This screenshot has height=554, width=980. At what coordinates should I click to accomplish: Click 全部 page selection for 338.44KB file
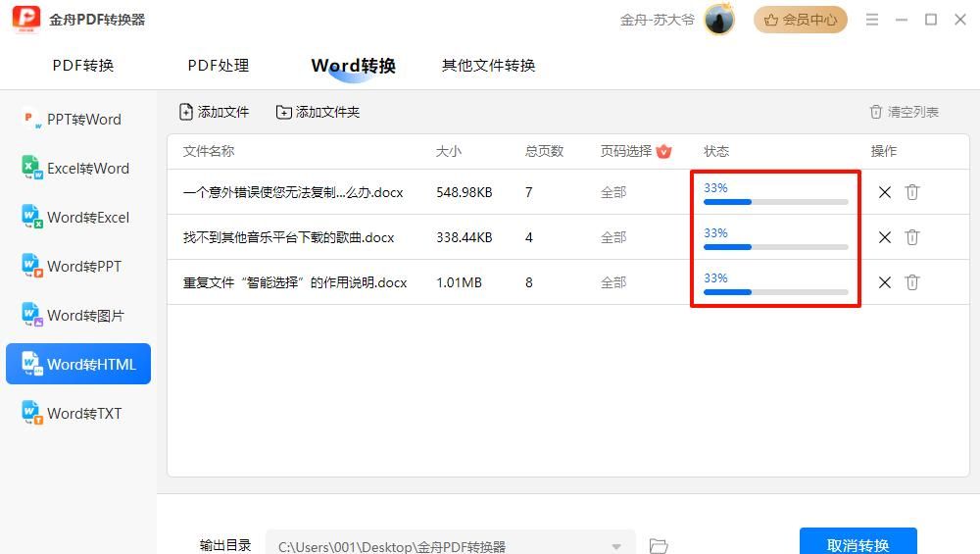coord(613,237)
